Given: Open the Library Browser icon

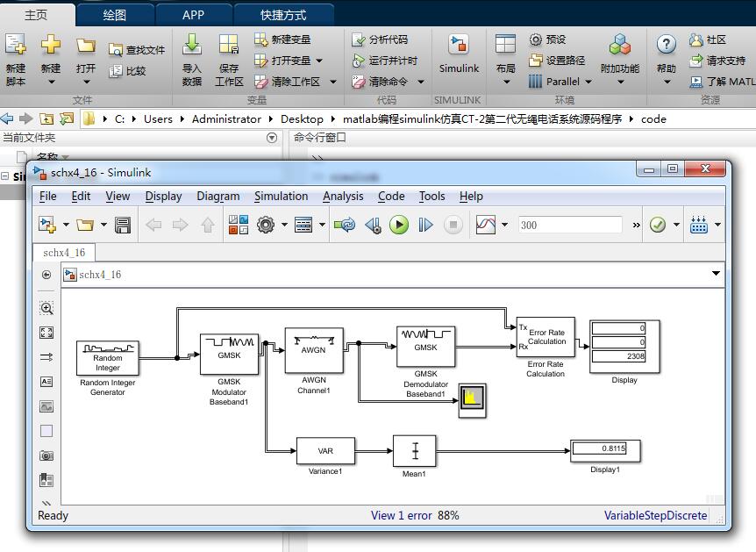Looking at the screenshot, I should tap(239, 225).
